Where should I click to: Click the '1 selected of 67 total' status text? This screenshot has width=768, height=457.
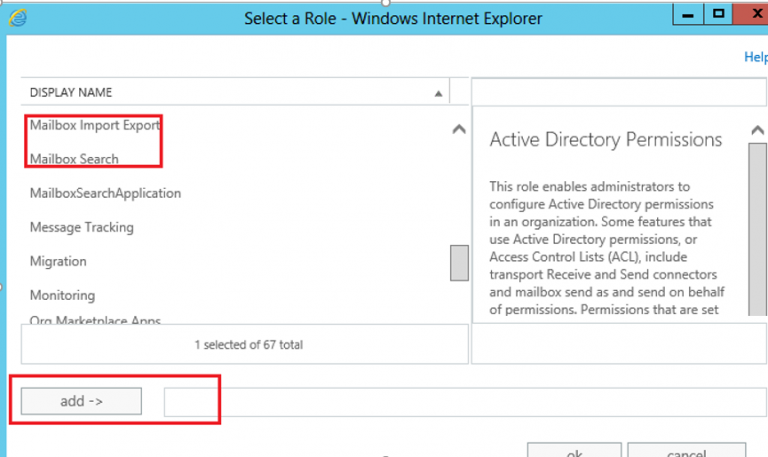(x=249, y=345)
